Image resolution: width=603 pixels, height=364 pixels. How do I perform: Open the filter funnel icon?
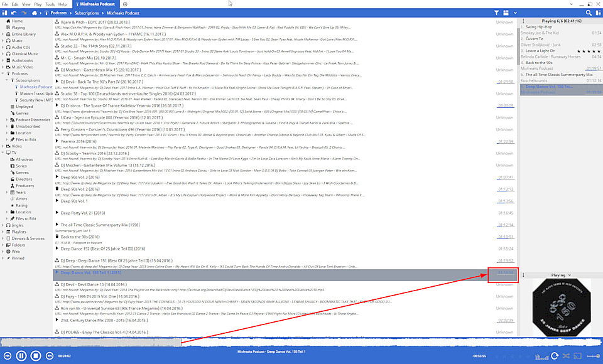click(x=496, y=13)
